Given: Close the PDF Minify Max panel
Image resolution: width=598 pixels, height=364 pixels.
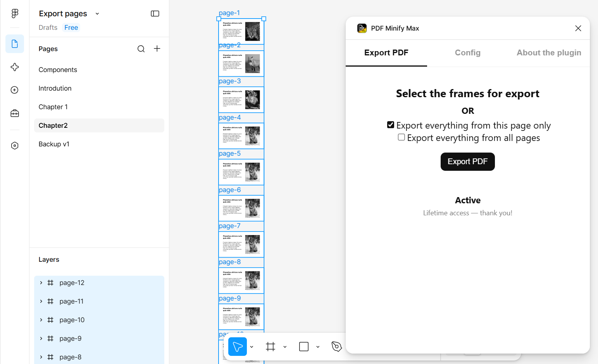Looking at the screenshot, I should tap(578, 28).
